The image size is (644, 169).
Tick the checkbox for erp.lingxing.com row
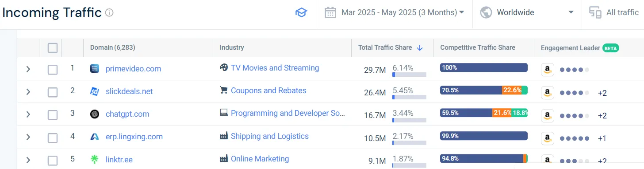click(53, 138)
